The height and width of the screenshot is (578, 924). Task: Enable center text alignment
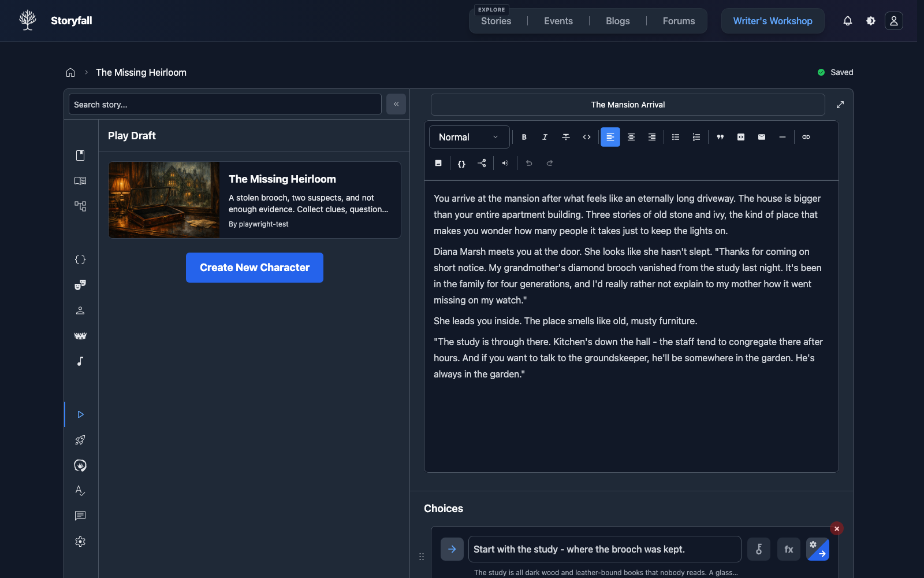coord(631,137)
